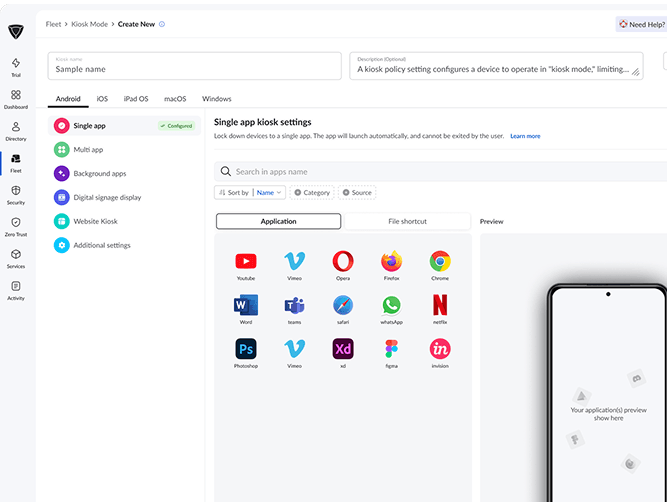Select the File shortcut tab
Image resolution: width=667 pixels, height=502 pixels.
tap(407, 221)
